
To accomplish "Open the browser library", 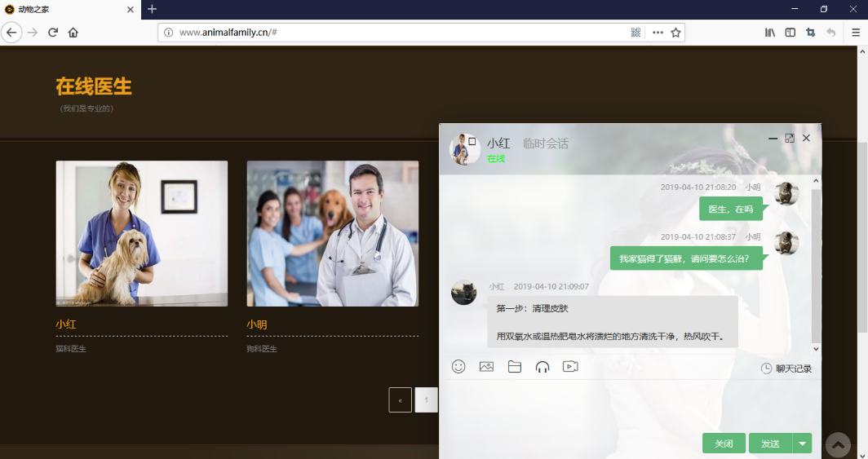I will pyautogui.click(x=770, y=33).
